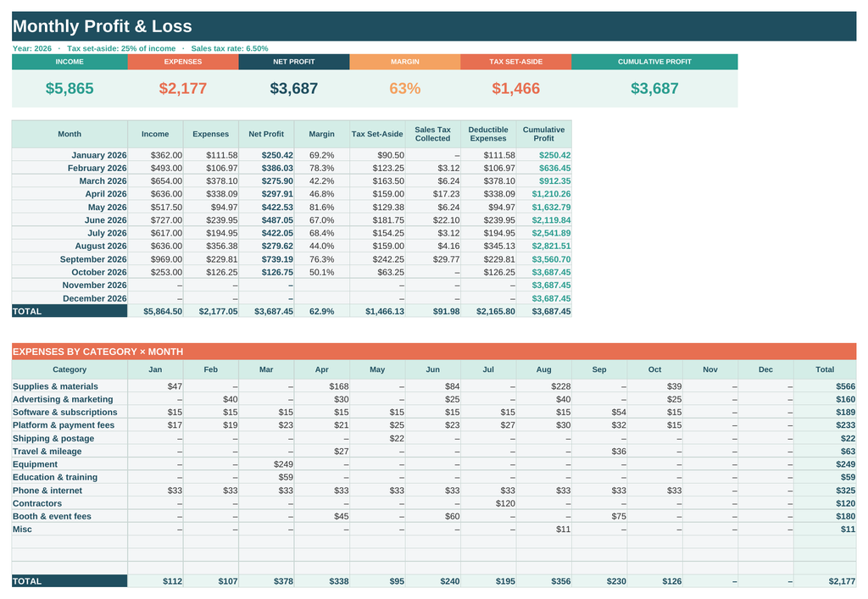Click total sales tax collected $91.98
Viewport: 868px width, 599px height.
(x=433, y=311)
